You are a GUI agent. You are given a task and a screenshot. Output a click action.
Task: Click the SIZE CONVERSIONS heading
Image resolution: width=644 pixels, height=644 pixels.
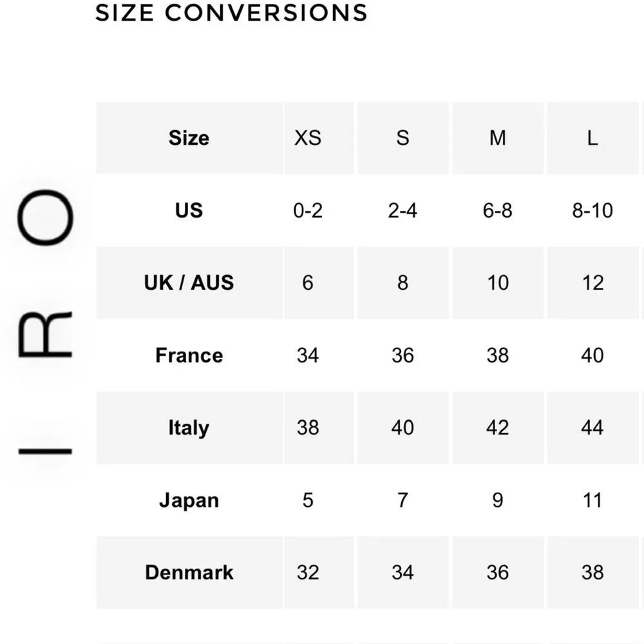231,13
